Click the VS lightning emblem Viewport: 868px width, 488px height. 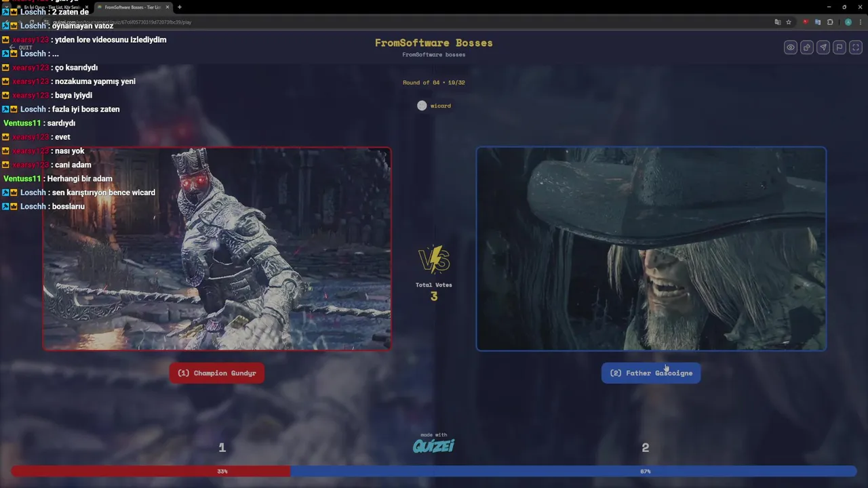(434, 260)
